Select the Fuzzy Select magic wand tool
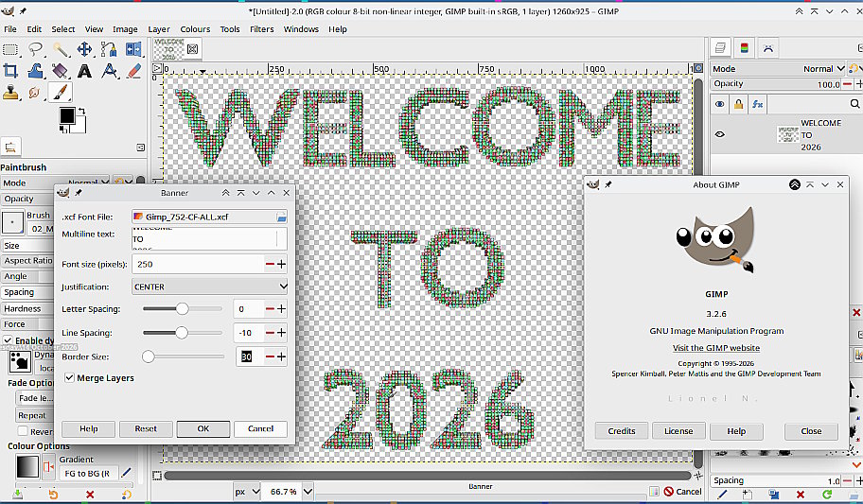The image size is (863, 504). 61,49
